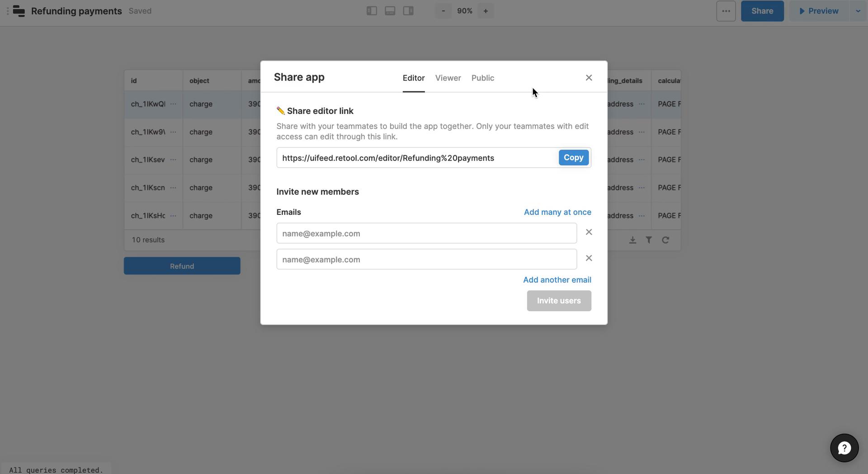Viewport: 868px width, 474px height.
Task: Expand the Preview dropdown chevron
Action: point(858,10)
